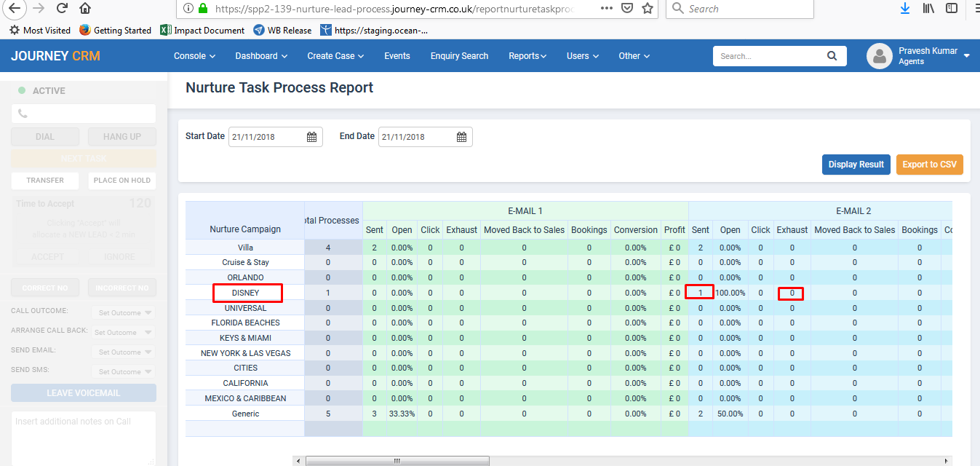Open Start Date calendar picker icon
This screenshot has width=980, height=466.
pos(311,137)
